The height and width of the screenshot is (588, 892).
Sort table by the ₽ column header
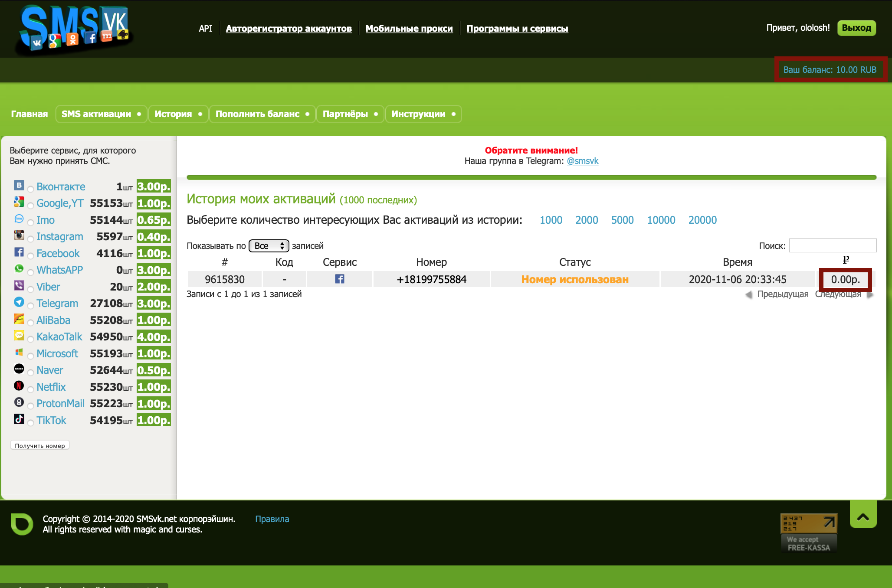[x=845, y=260]
